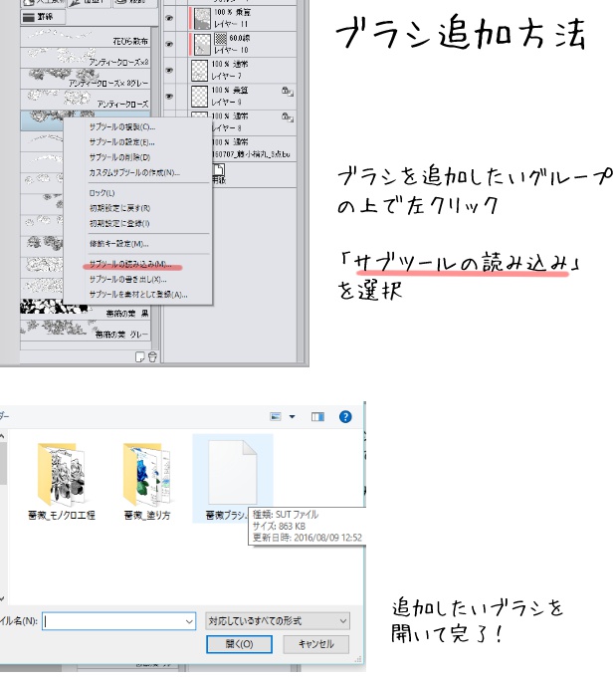Open the 薔薇_モノクロ工程 folder

[x=62, y=481]
